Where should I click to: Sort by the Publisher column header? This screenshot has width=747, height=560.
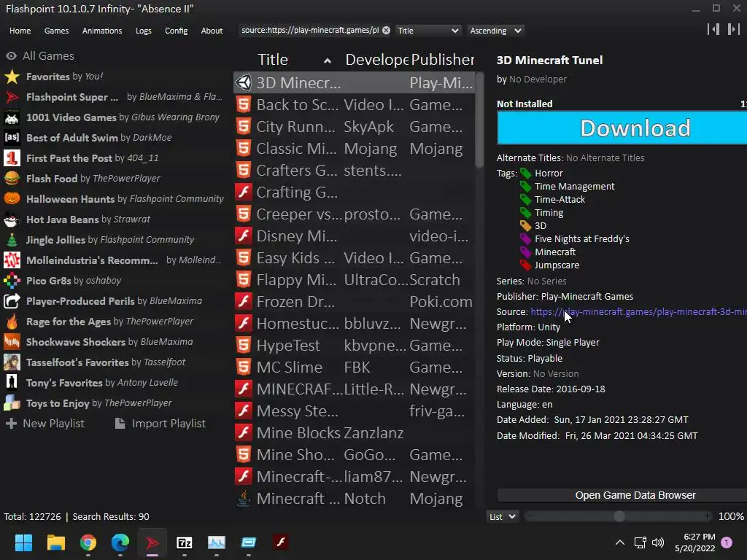click(443, 60)
